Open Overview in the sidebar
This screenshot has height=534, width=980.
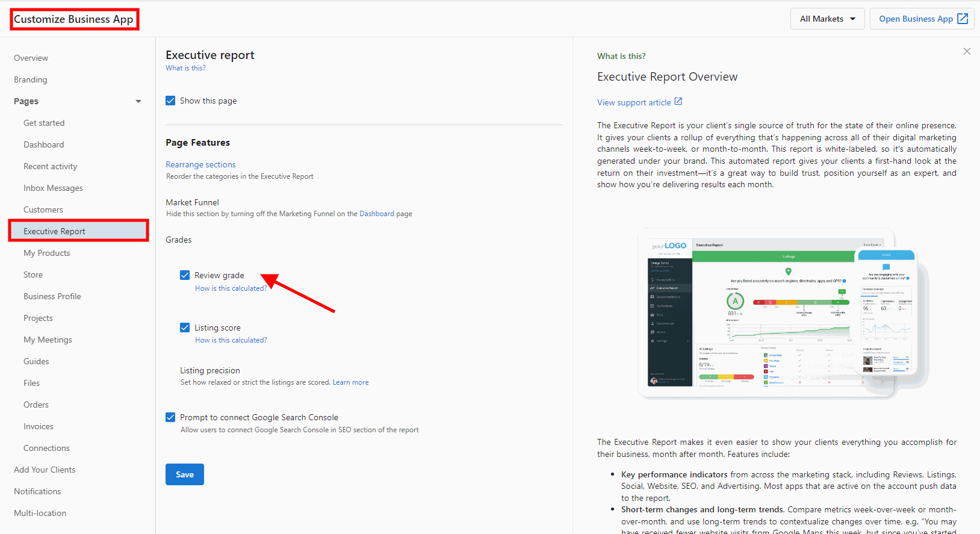point(31,58)
